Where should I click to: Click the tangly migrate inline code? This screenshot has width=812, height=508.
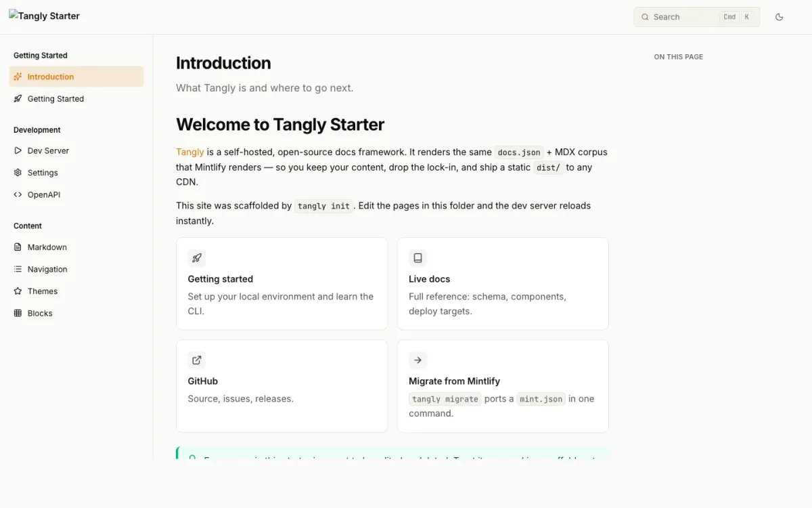(445, 399)
